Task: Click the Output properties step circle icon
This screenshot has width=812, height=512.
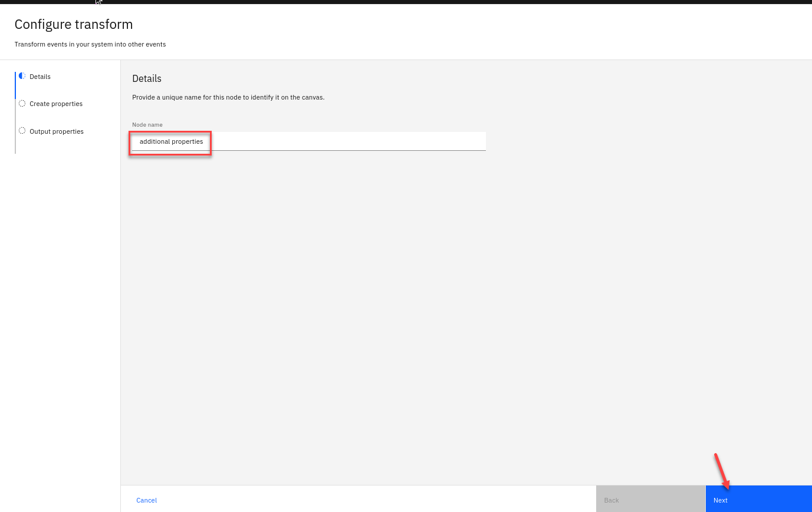Action: click(x=22, y=131)
